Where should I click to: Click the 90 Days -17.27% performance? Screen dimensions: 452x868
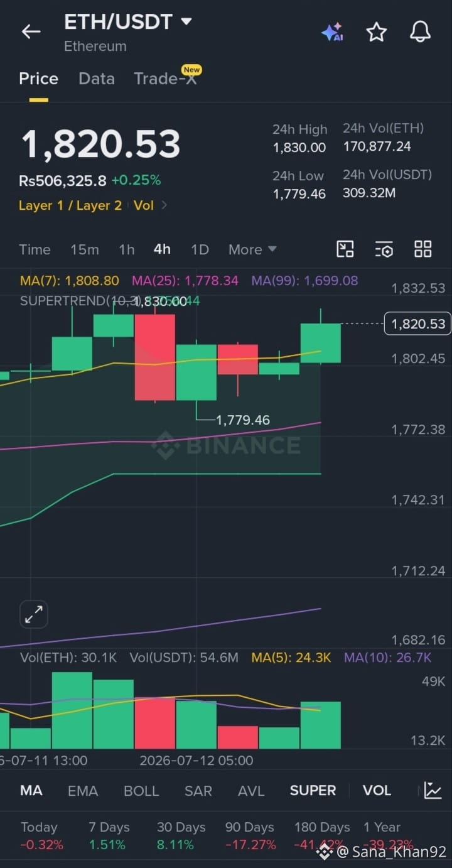pos(250,836)
